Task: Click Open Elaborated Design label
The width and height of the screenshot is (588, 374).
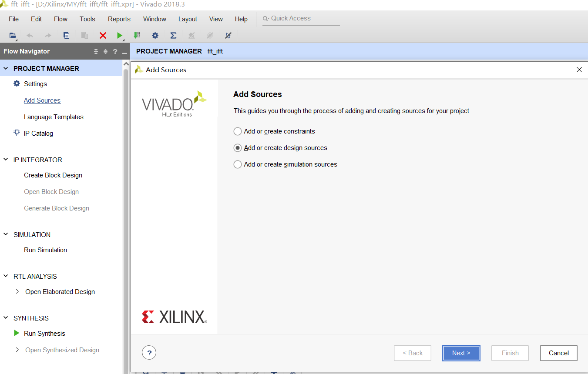Action: pyautogui.click(x=60, y=291)
